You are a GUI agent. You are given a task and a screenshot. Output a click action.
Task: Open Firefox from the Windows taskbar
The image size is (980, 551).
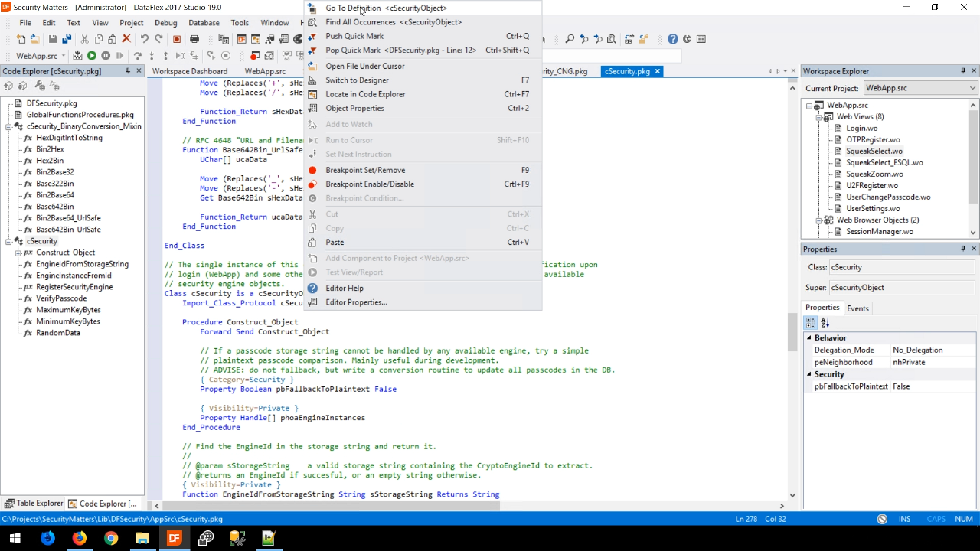80,538
